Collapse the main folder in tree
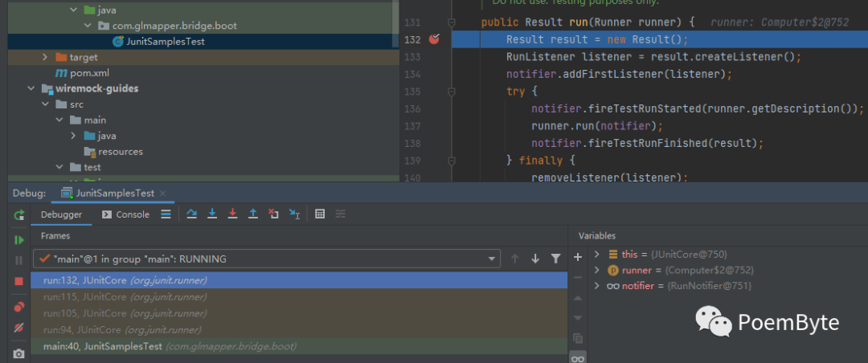The height and width of the screenshot is (363, 868). point(59,120)
